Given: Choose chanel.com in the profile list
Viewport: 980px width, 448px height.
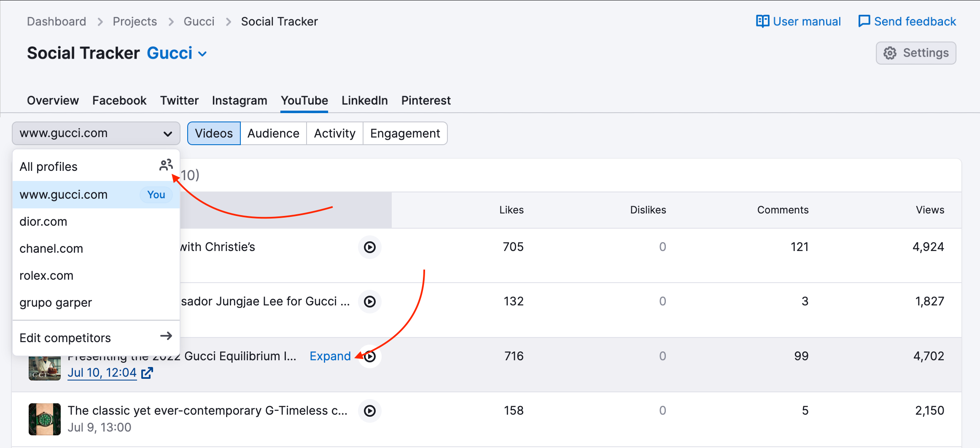Looking at the screenshot, I should pyautogui.click(x=96, y=248).
